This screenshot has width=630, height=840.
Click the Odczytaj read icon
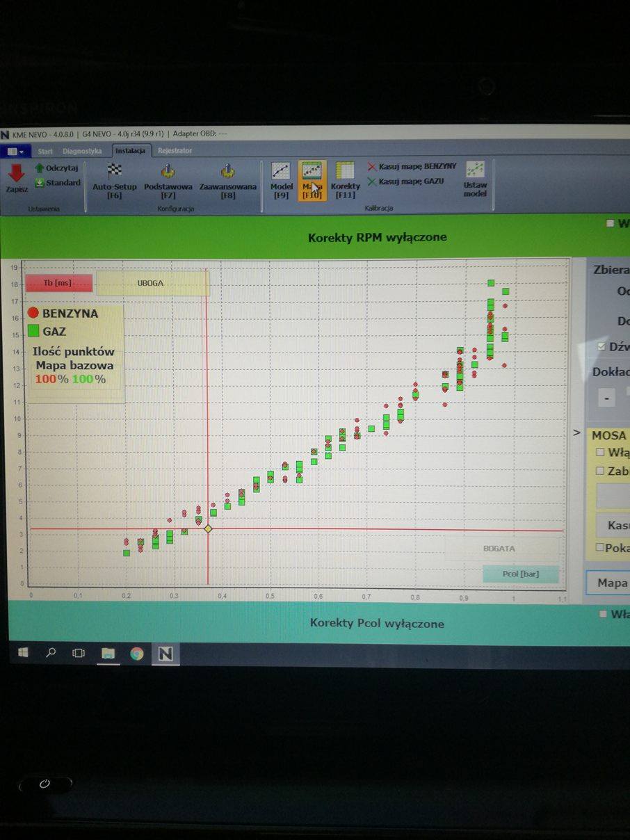point(40,168)
